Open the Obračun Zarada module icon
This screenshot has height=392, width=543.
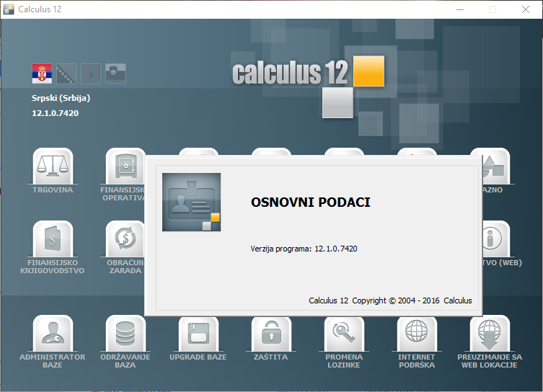(x=125, y=239)
